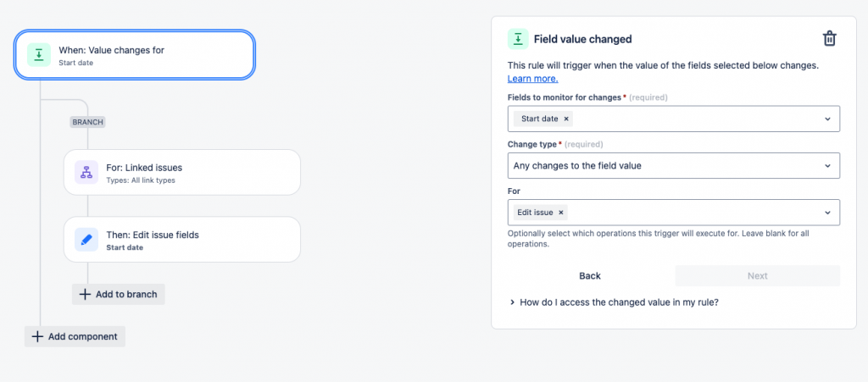The height and width of the screenshot is (382, 868).
Task: Click the Field value changed header icon
Action: 518,39
